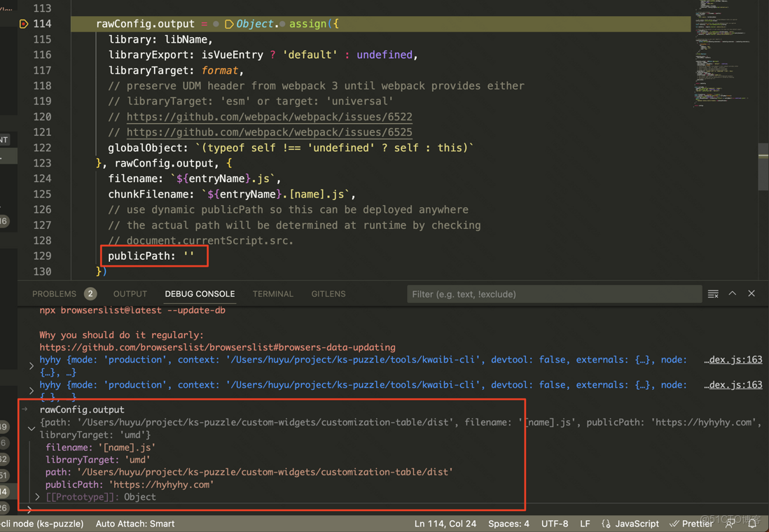Clear the debug console output

tap(713, 294)
